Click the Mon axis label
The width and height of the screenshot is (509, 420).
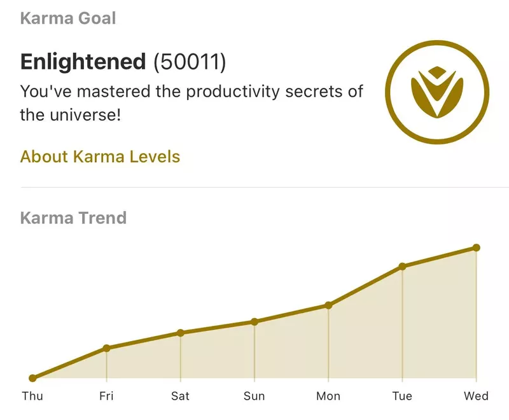(328, 396)
